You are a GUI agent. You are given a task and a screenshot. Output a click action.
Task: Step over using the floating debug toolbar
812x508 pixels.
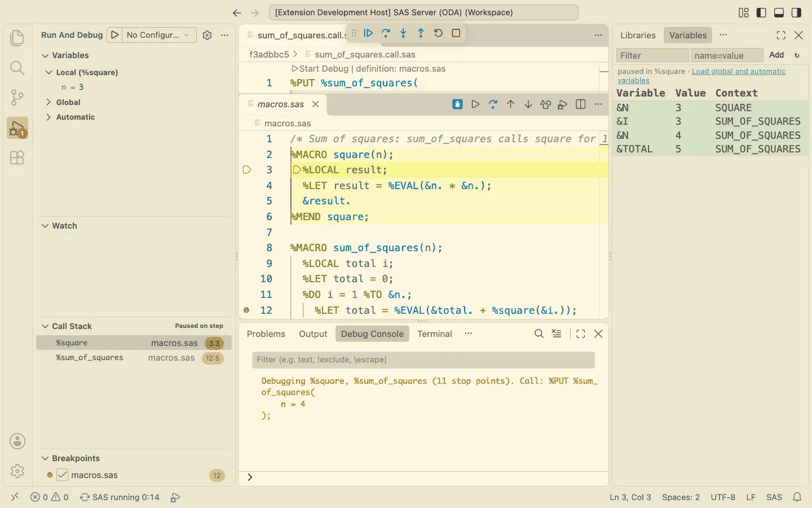tap(386, 33)
